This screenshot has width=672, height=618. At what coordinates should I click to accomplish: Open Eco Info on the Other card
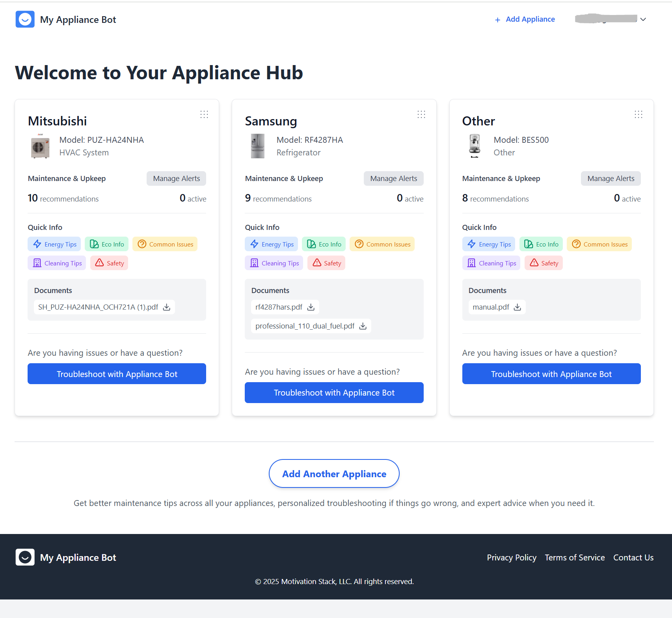point(541,244)
